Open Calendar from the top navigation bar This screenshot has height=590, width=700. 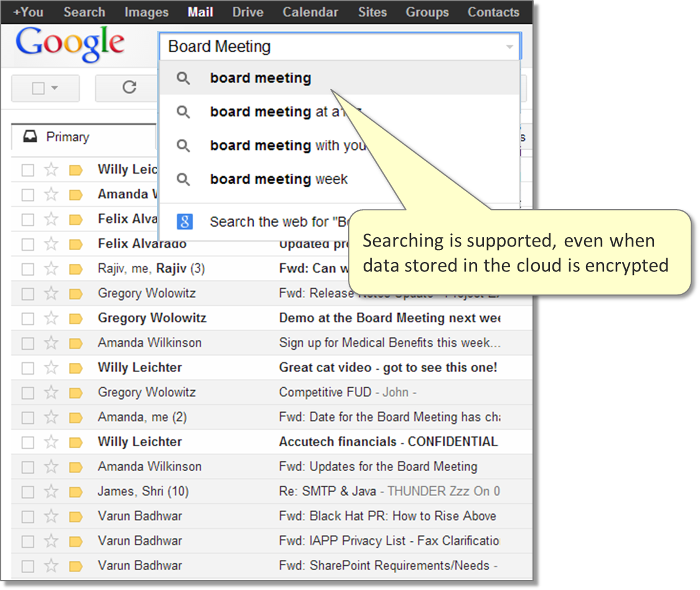click(310, 12)
